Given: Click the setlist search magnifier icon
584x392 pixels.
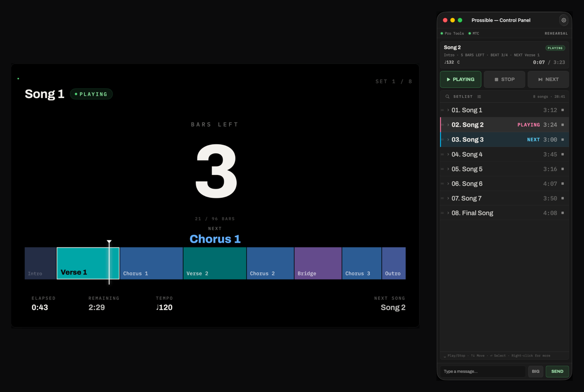Looking at the screenshot, I should (x=447, y=97).
